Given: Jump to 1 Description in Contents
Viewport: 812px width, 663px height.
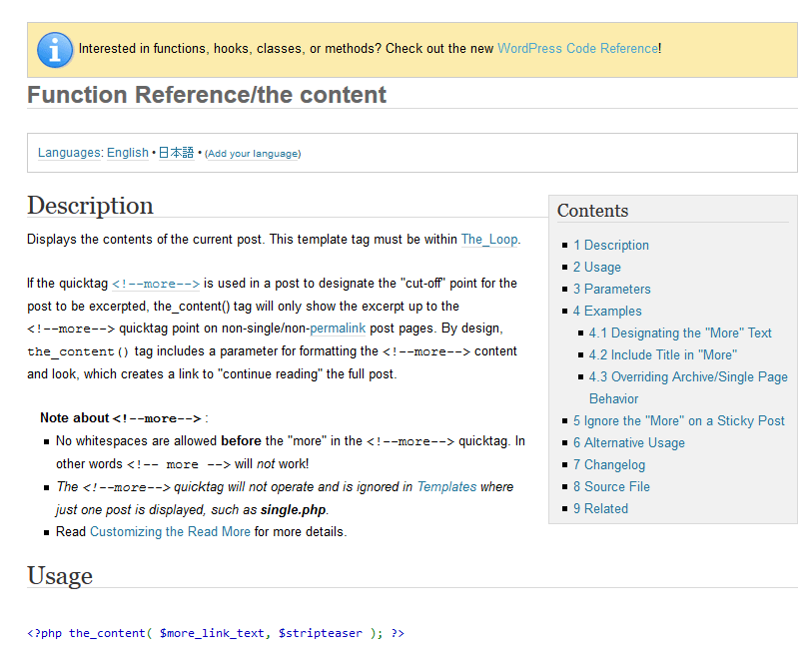Looking at the screenshot, I should pos(611,246).
